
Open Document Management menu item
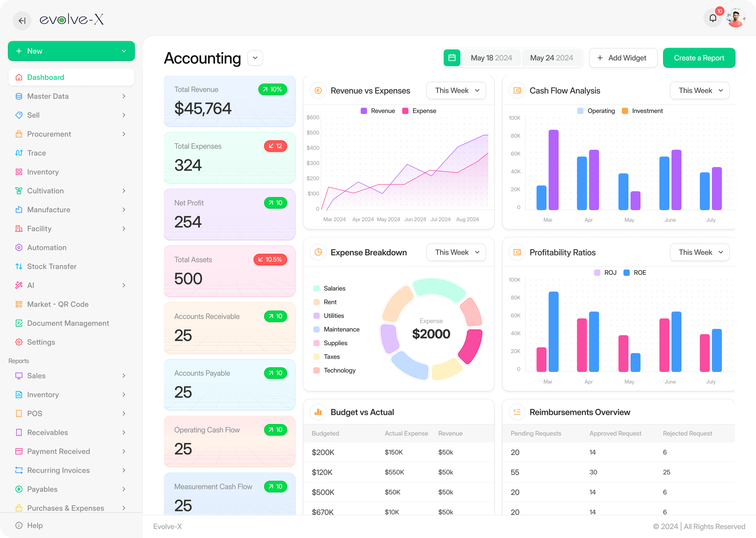point(68,323)
